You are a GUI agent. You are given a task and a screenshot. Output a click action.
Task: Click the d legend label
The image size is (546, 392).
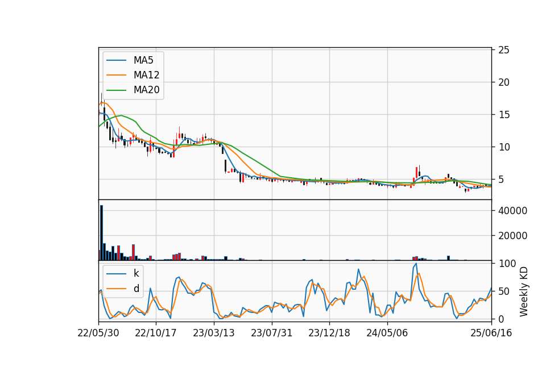tap(136, 289)
